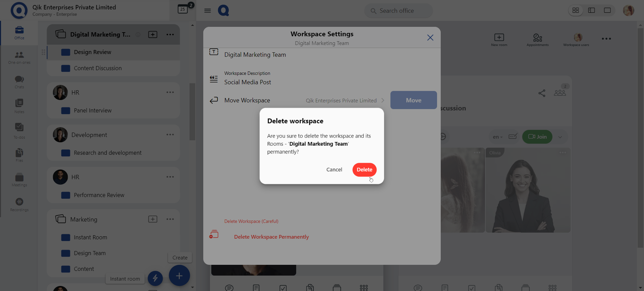Open Chats in left sidebar
This screenshot has width=644, height=291.
19,82
